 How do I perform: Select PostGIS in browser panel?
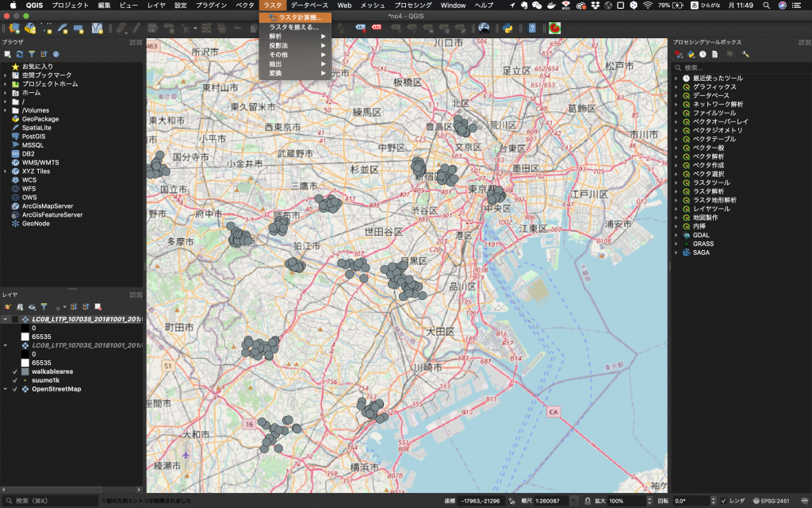(33, 137)
